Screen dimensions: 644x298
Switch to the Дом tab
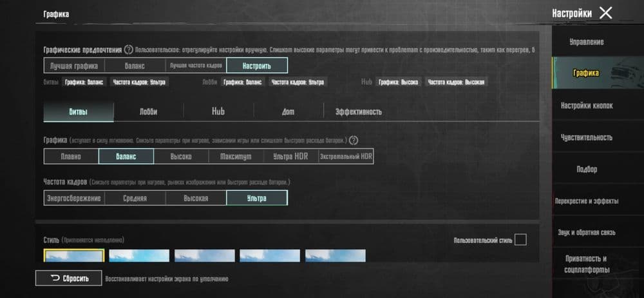coord(288,112)
